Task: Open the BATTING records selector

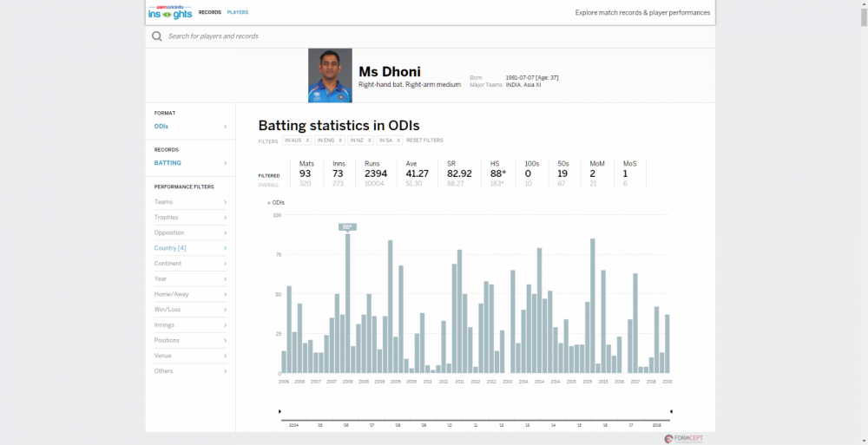Action: pyautogui.click(x=190, y=163)
